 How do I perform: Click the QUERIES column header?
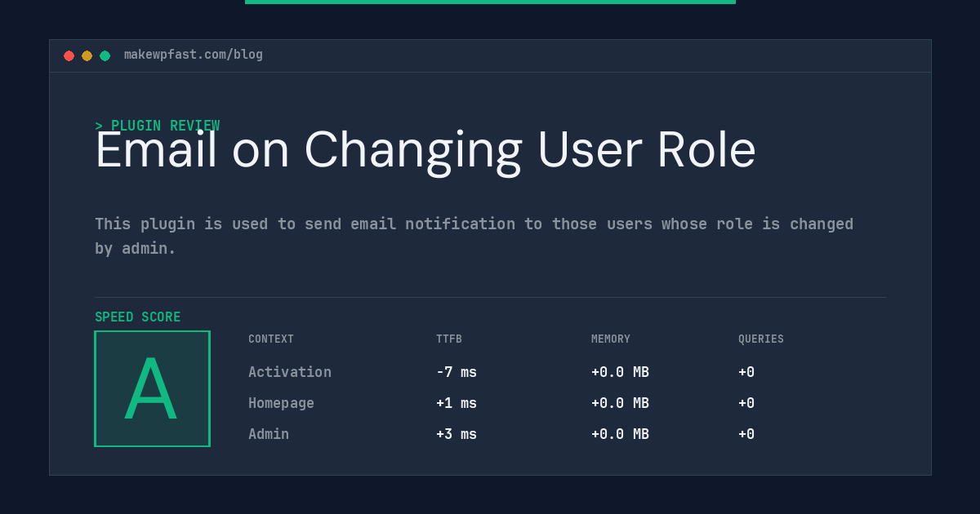click(x=761, y=339)
